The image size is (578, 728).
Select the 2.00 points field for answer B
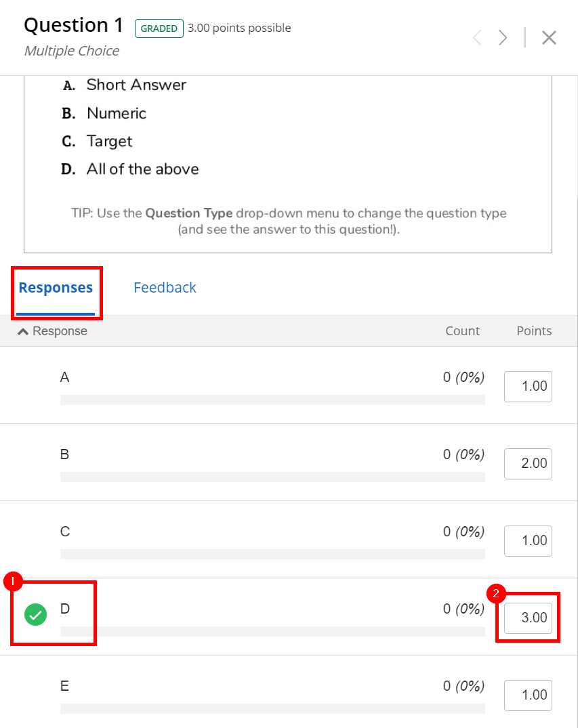click(x=528, y=463)
